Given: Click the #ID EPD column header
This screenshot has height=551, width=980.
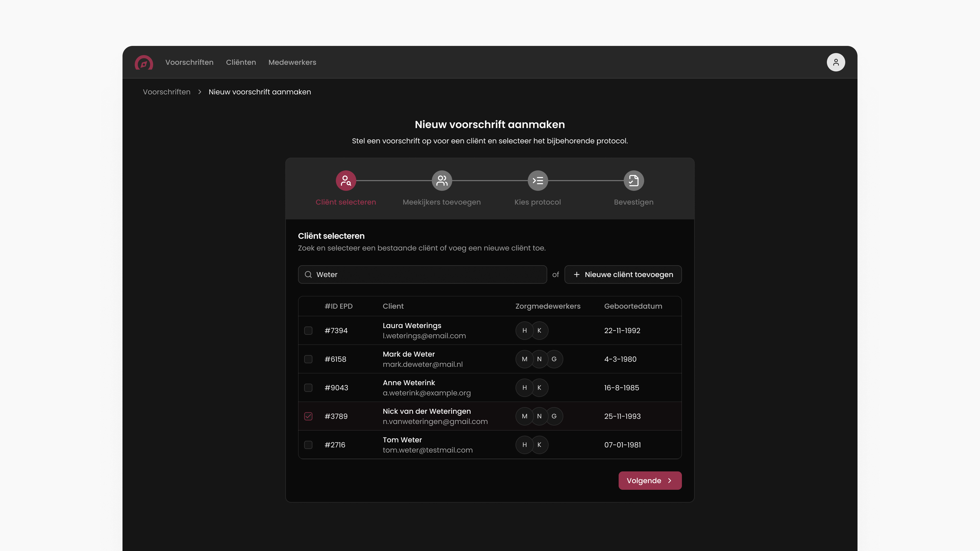Looking at the screenshot, I should point(339,306).
